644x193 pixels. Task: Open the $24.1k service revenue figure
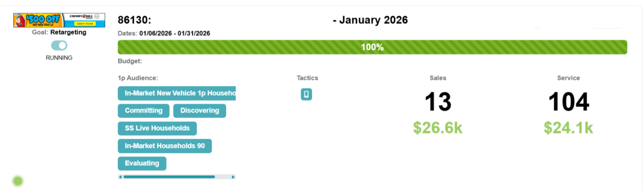tap(568, 128)
